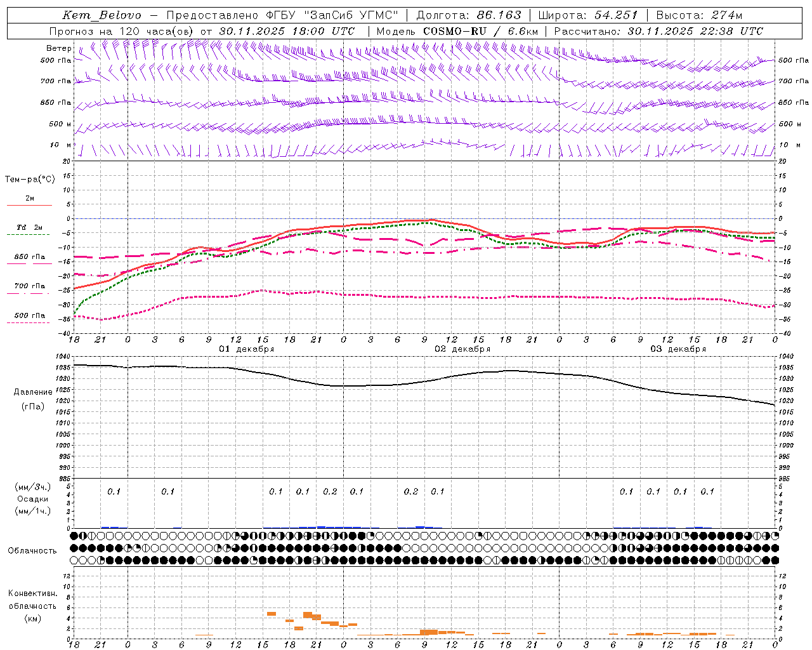Image resolution: width=812 pixels, height=650 pixels.
Task: Click the altitude text 'Высота: 274м'
Action: (699, 15)
